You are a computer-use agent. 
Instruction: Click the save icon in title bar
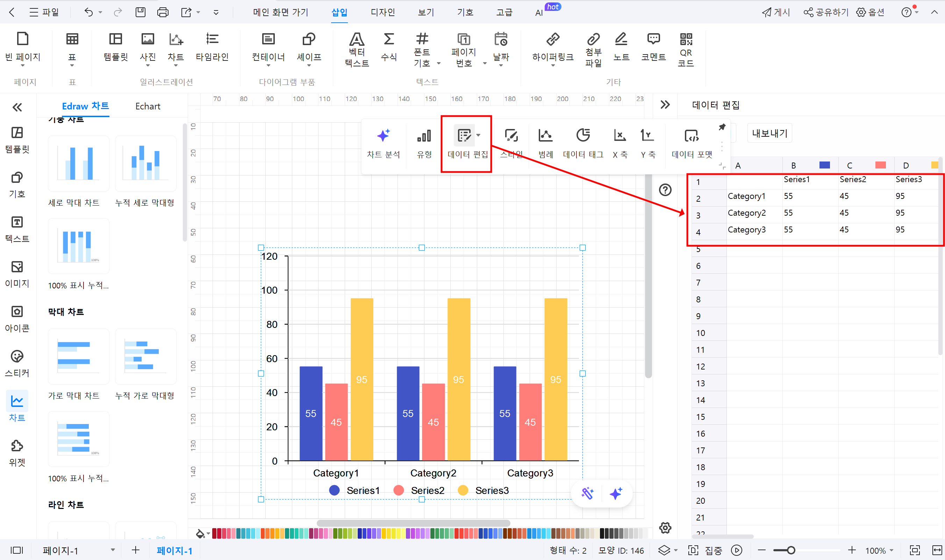point(141,12)
